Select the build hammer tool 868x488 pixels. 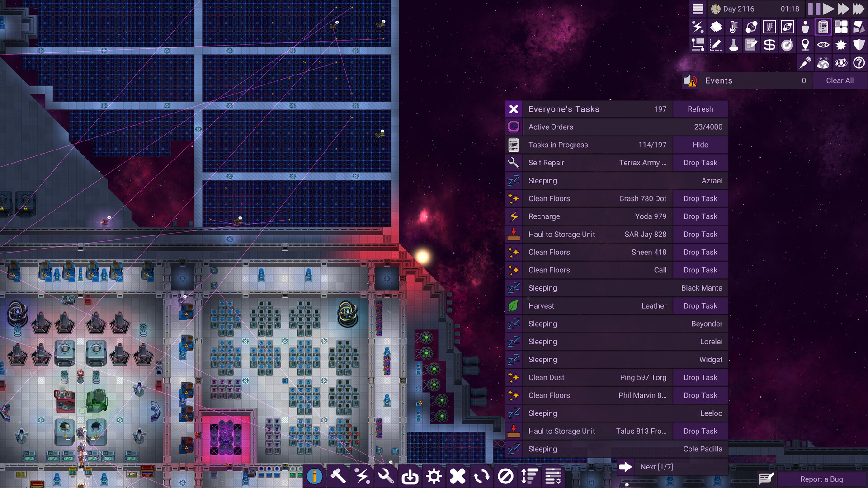(x=338, y=475)
